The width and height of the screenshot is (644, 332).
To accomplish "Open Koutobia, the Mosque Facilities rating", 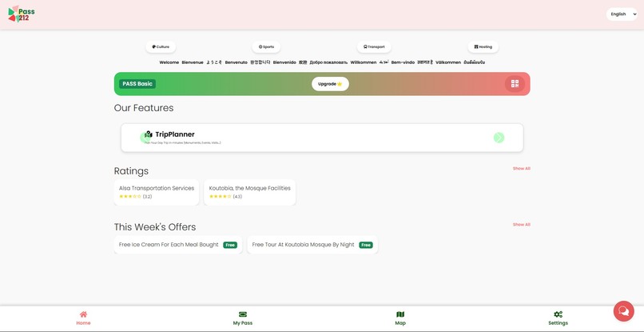I will click(x=250, y=192).
